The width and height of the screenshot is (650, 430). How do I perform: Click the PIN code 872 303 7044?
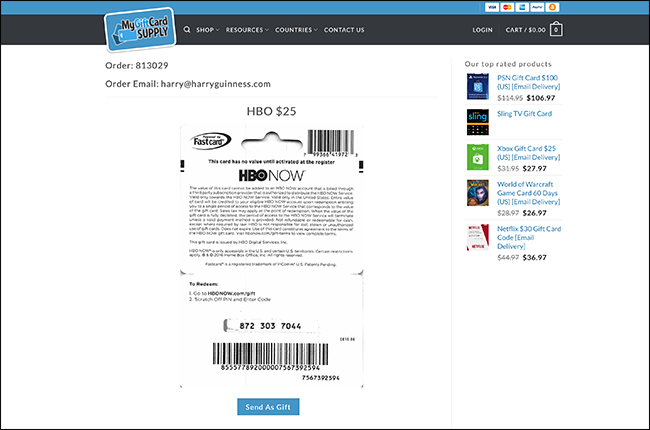(270, 326)
